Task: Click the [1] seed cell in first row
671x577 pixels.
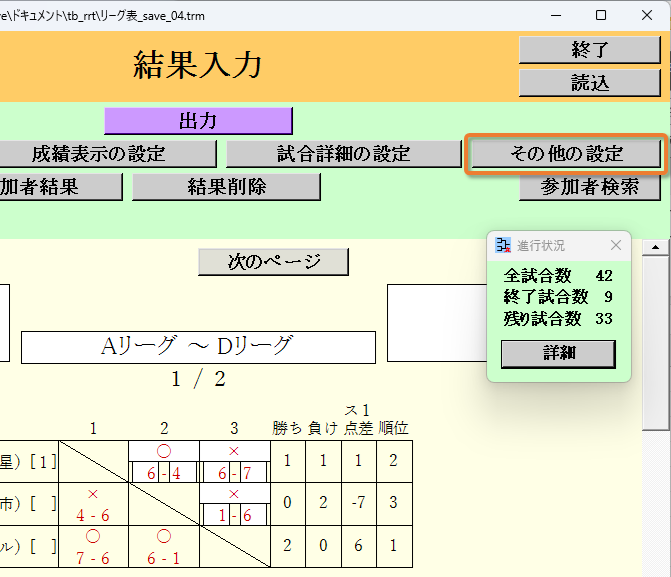Action: click(x=43, y=461)
